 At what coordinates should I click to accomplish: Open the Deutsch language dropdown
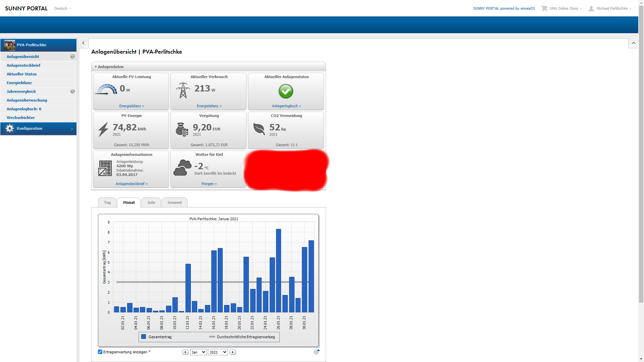click(63, 8)
